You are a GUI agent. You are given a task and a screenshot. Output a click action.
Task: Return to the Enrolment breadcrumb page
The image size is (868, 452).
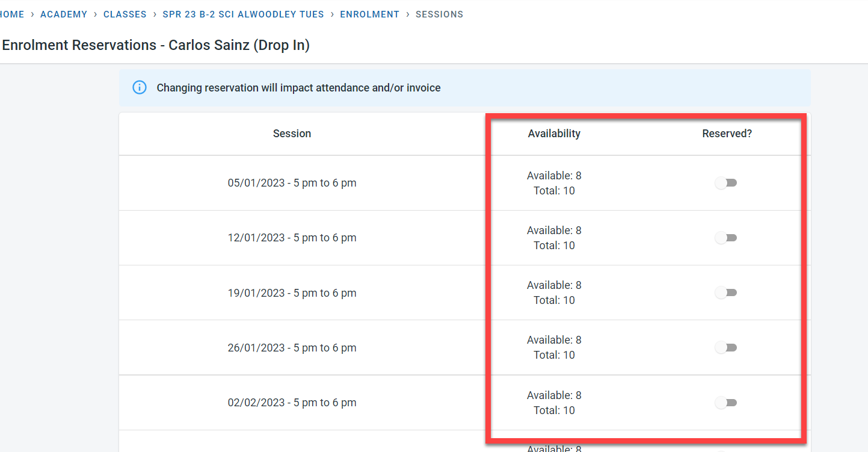[x=369, y=14]
